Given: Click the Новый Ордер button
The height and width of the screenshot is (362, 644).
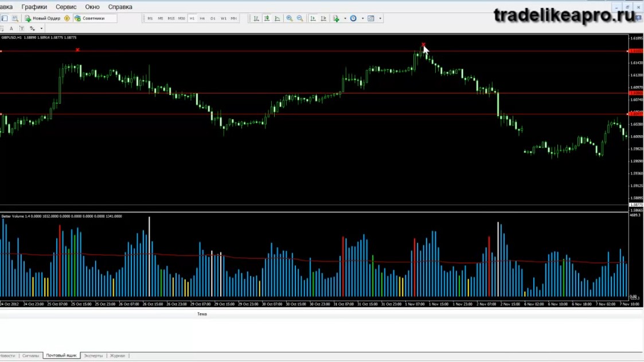Looking at the screenshot, I should pos(42,18).
